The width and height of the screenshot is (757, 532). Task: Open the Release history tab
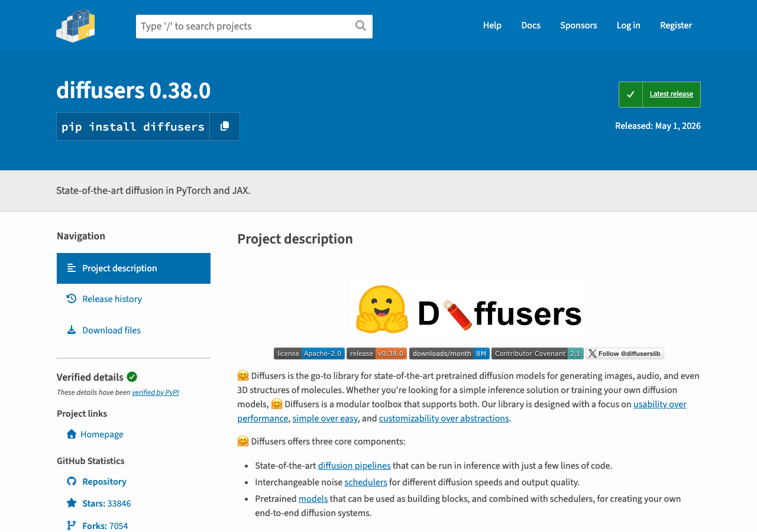[x=134, y=299]
